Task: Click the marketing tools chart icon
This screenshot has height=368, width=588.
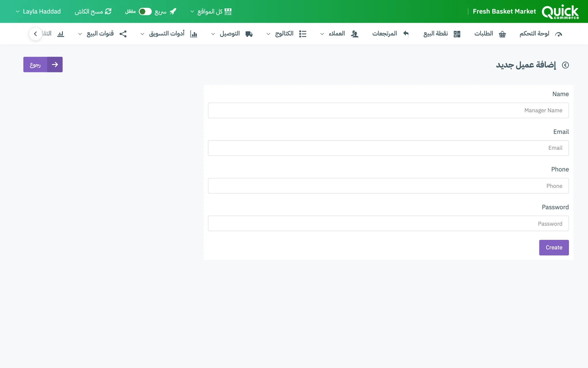Action: (x=194, y=34)
